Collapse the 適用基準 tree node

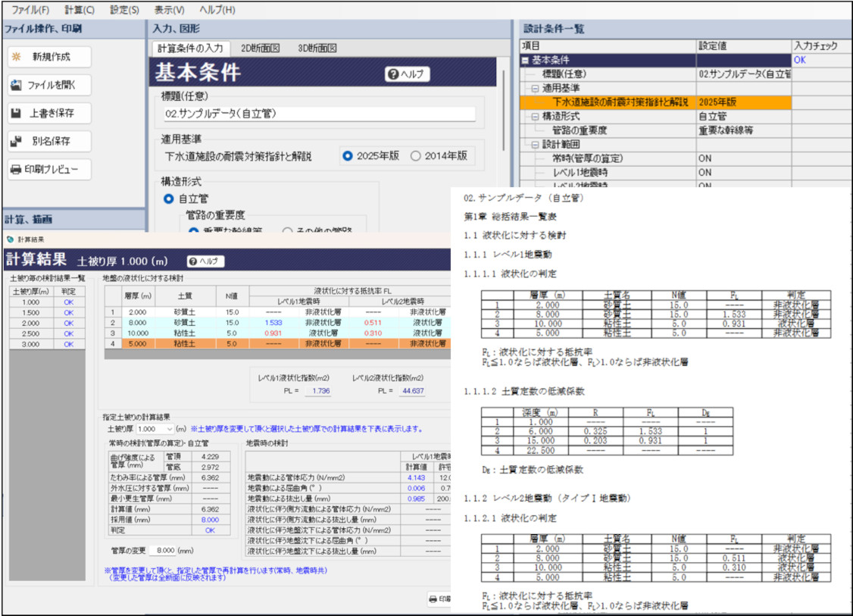point(536,88)
